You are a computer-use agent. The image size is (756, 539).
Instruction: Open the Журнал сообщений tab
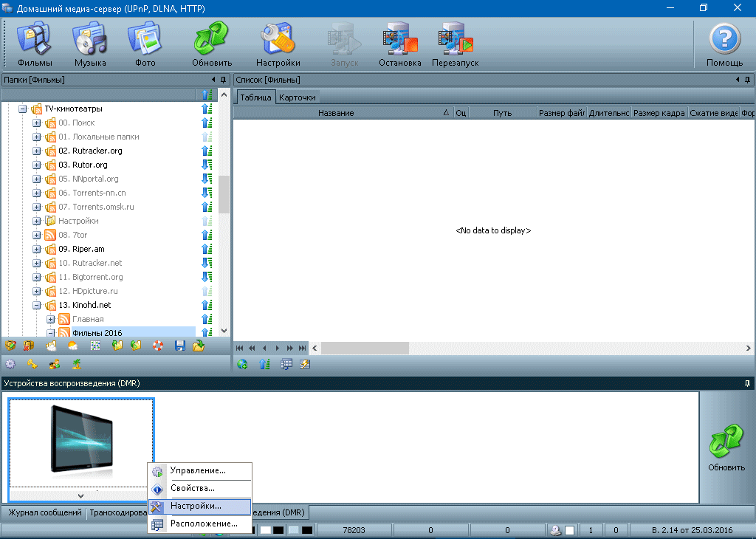(x=44, y=512)
